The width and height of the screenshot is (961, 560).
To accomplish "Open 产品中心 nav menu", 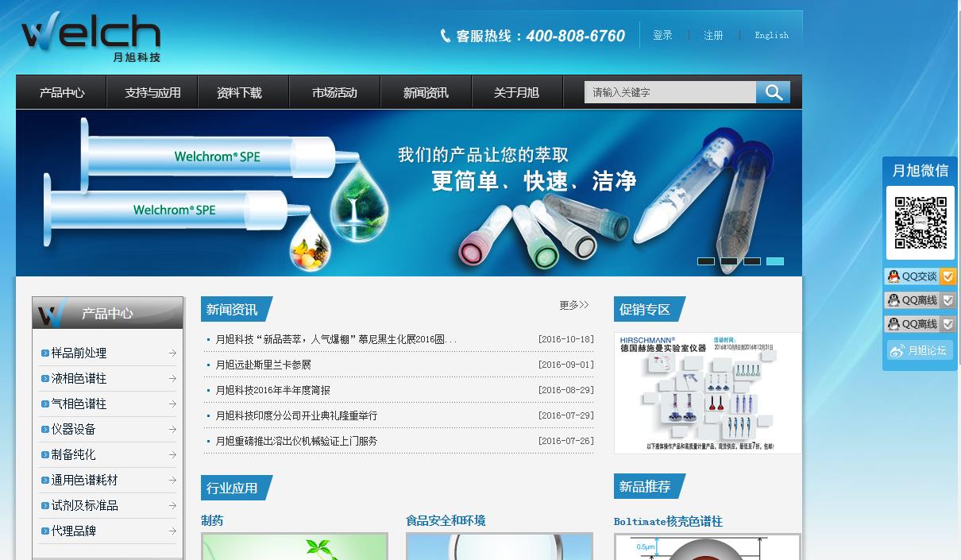I will pyautogui.click(x=61, y=93).
